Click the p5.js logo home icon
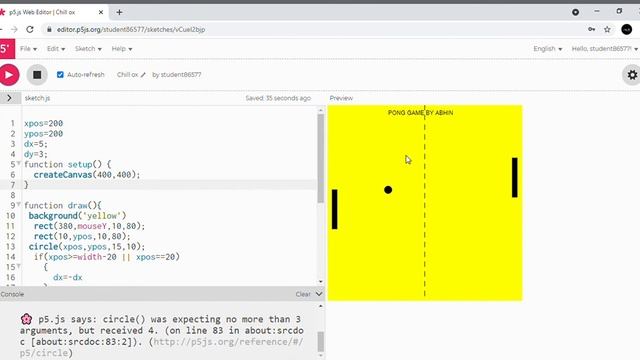Viewport: 640px width, 360px height. point(7,49)
